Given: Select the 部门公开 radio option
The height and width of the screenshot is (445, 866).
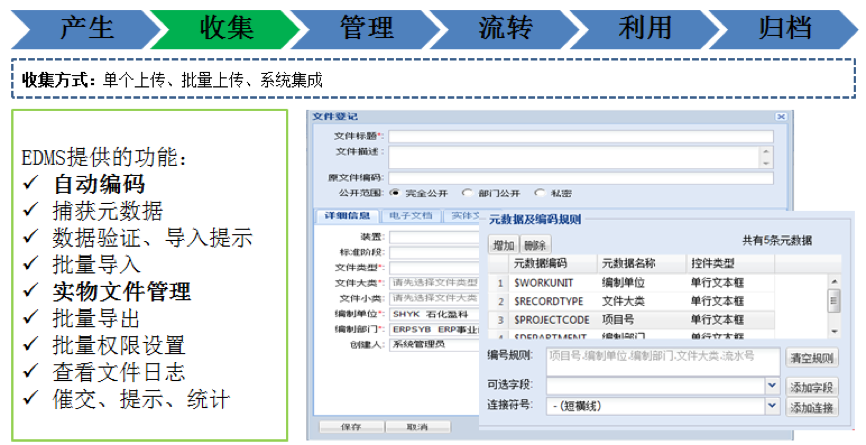Looking at the screenshot, I should pos(467,193).
